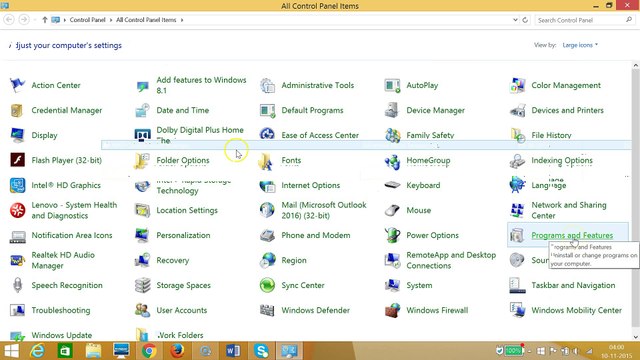
Task: Click the Speech Recognition microphone icon
Action: tap(17, 285)
